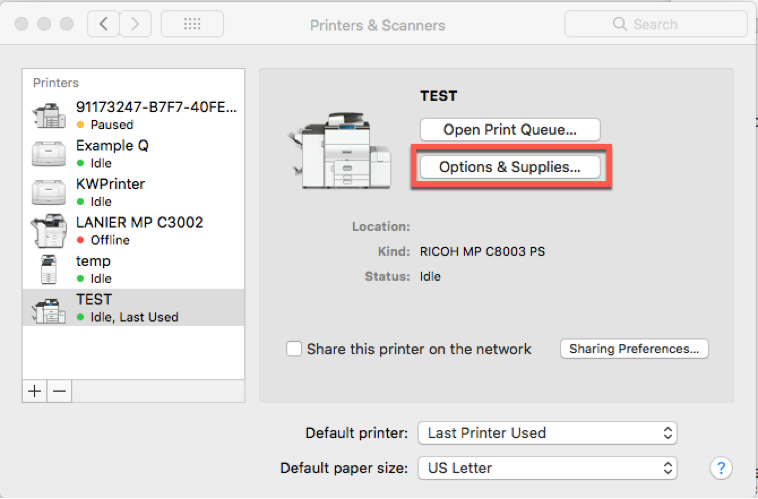Click the 'Printers' list header
The height and width of the screenshot is (499, 758).
56,83
